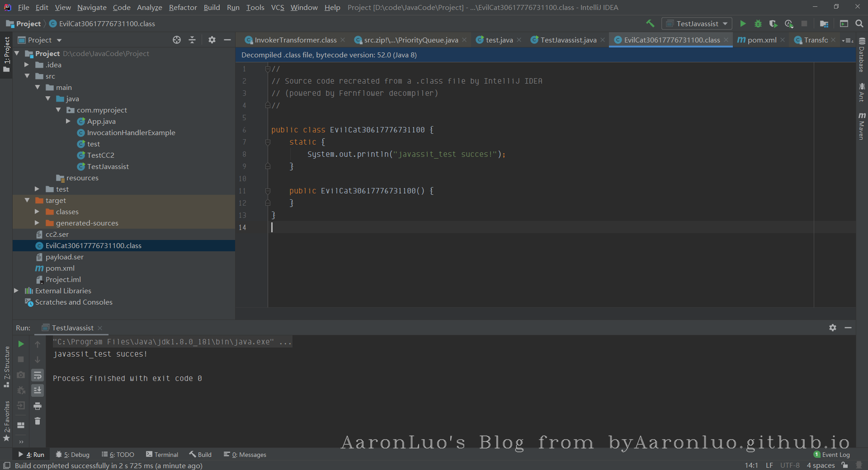
Task: Open the Refactor menu
Action: click(x=183, y=7)
